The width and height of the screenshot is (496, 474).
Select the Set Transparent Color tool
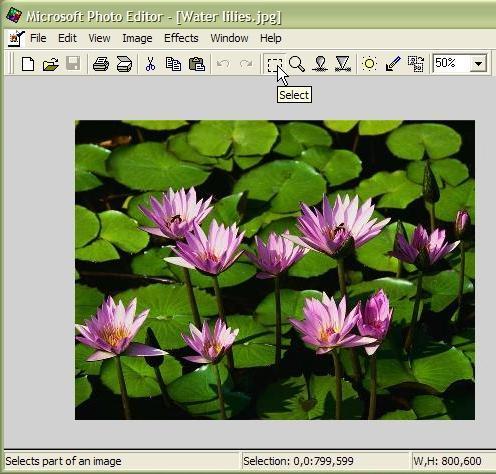point(393,64)
